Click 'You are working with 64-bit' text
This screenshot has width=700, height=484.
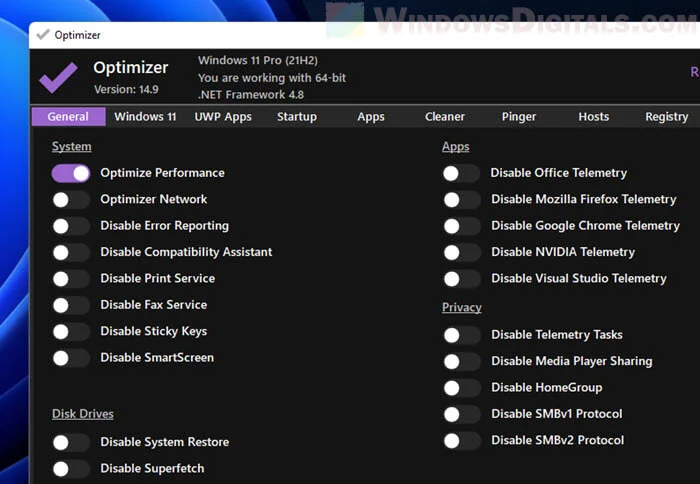tap(272, 78)
